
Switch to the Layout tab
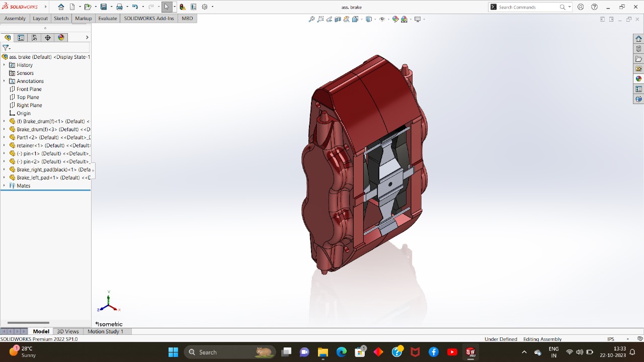coord(40,18)
